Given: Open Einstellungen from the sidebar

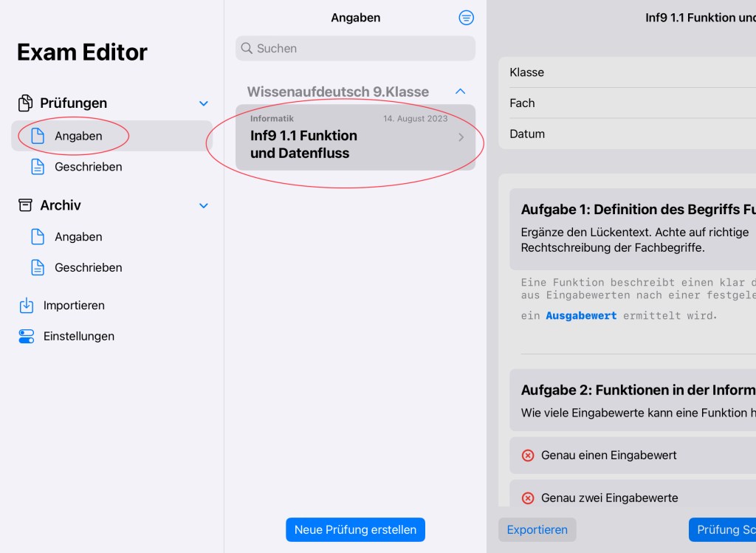Looking at the screenshot, I should click(78, 336).
